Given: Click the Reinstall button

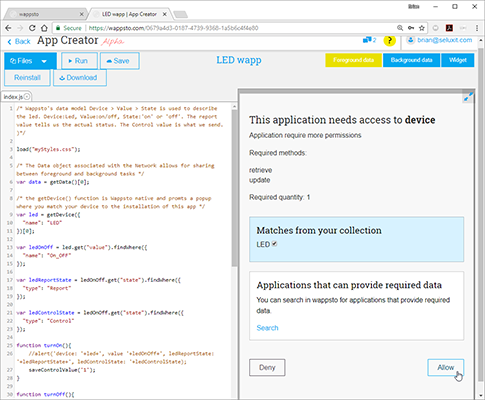Looking at the screenshot, I should tap(27, 78).
